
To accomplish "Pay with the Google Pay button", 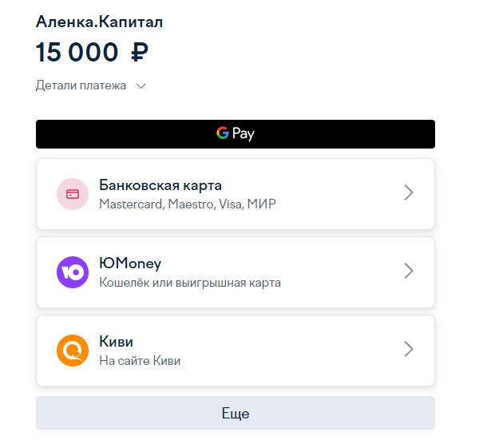I will [x=236, y=134].
